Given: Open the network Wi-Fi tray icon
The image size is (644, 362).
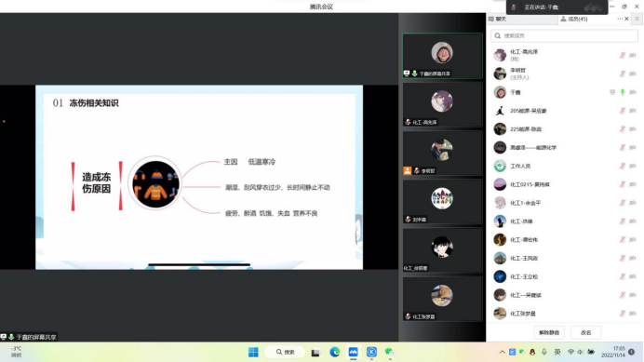Looking at the screenshot, I should click(570, 352).
